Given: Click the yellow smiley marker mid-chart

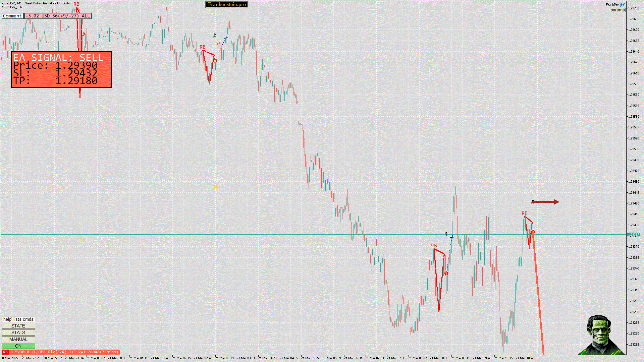Looking at the screenshot, I should point(215,188).
